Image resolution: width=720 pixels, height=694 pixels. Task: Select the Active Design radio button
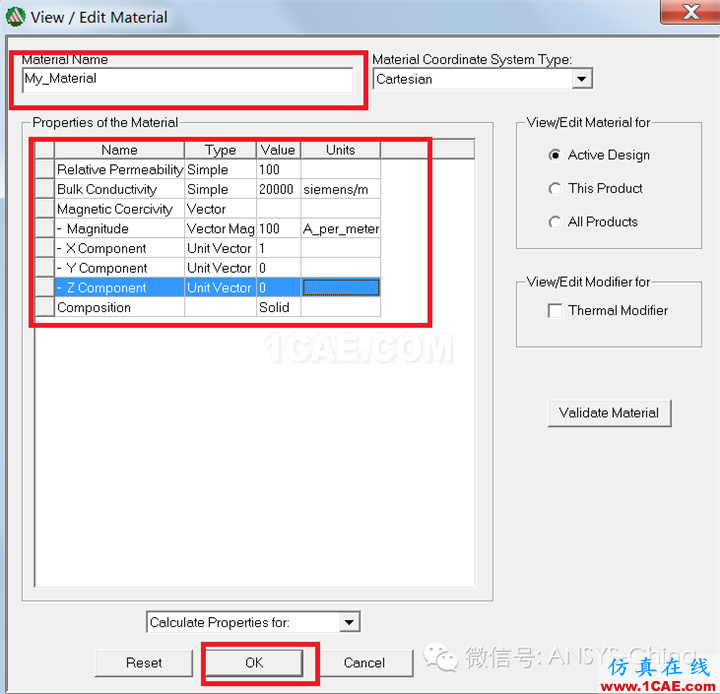[555, 155]
